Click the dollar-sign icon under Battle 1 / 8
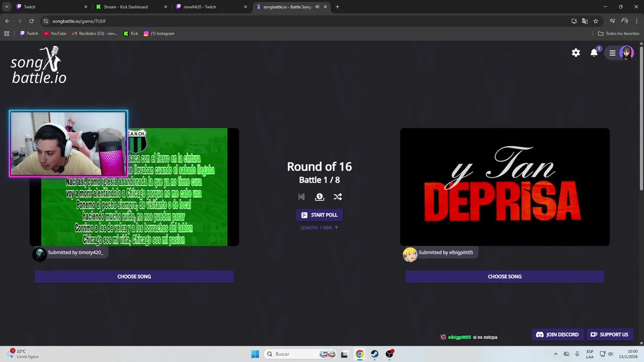644x362 pixels. (319, 197)
